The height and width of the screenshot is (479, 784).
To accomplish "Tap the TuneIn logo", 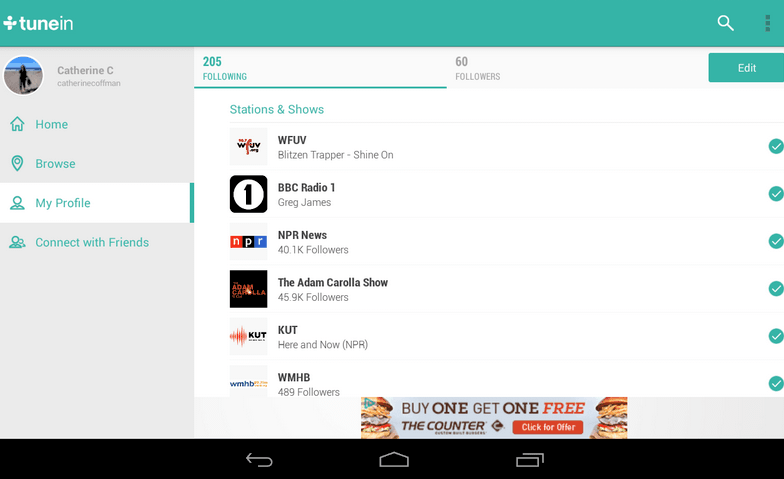I will point(38,23).
